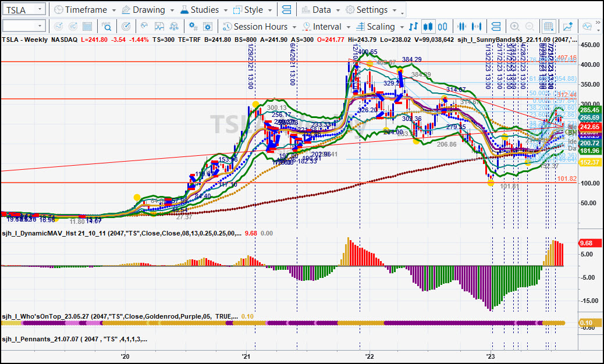Click the zoom out magnifier icon
Image resolution: width=604 pixels, height=364 pixels.
[530, 27]
